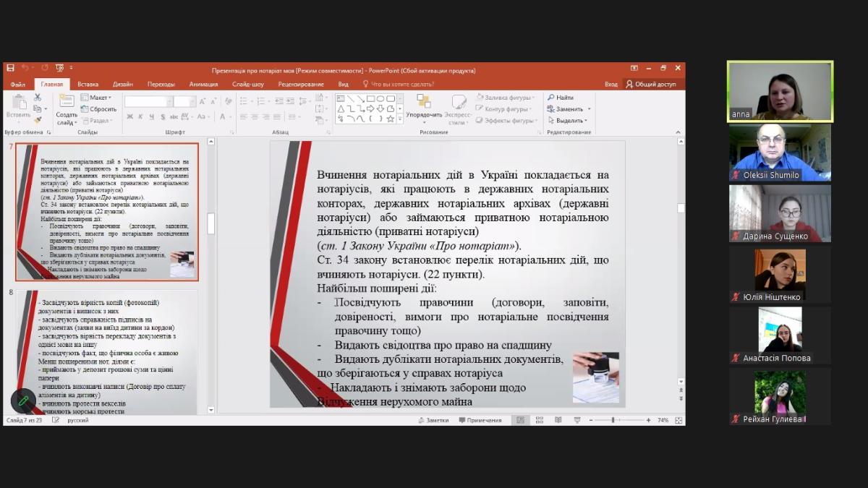Screen dimensions: 868x488
Task: Select the Format Painter brush icon
Action: click(38, 120)
